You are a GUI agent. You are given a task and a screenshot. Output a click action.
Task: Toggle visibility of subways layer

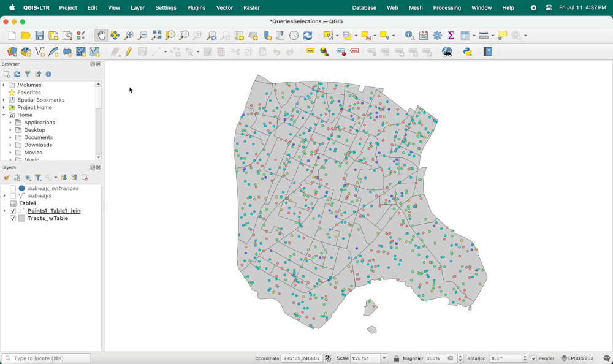[13, 195]
